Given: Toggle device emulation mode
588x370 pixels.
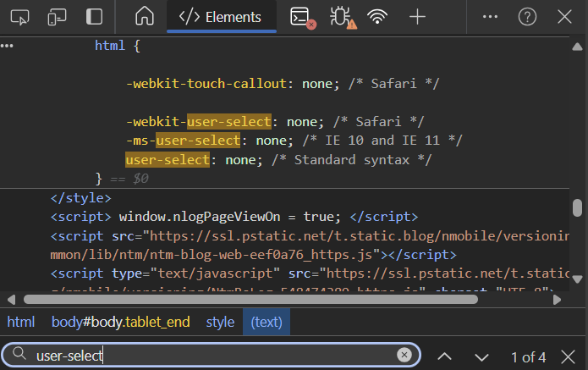Looking at the screenshot, I should 57,17.
